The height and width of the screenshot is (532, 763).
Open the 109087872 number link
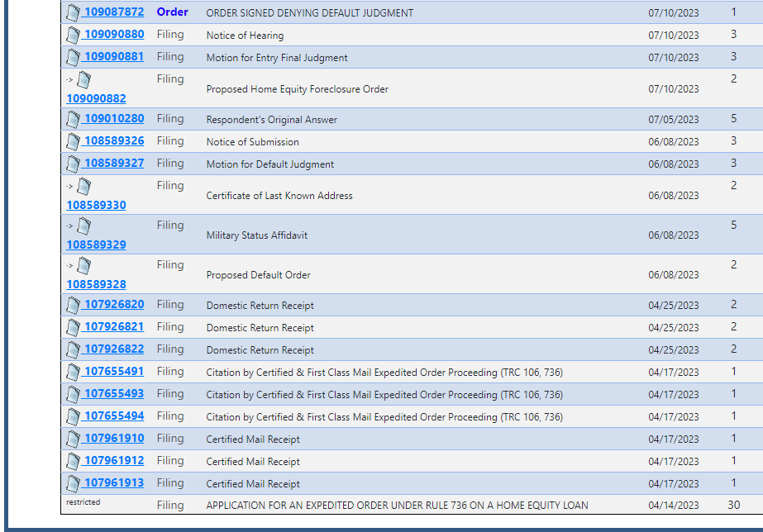point(114,12)
